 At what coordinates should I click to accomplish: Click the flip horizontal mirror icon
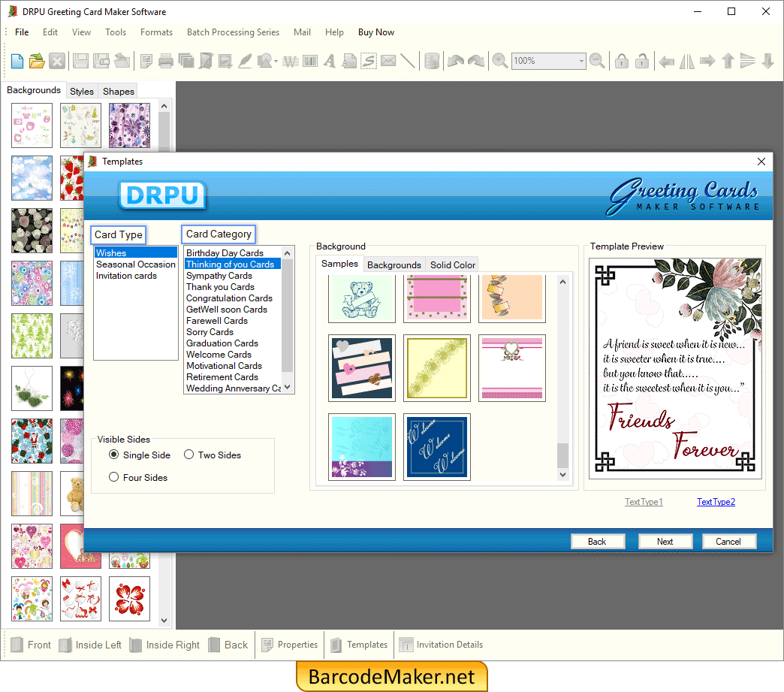tap(687, 61)
